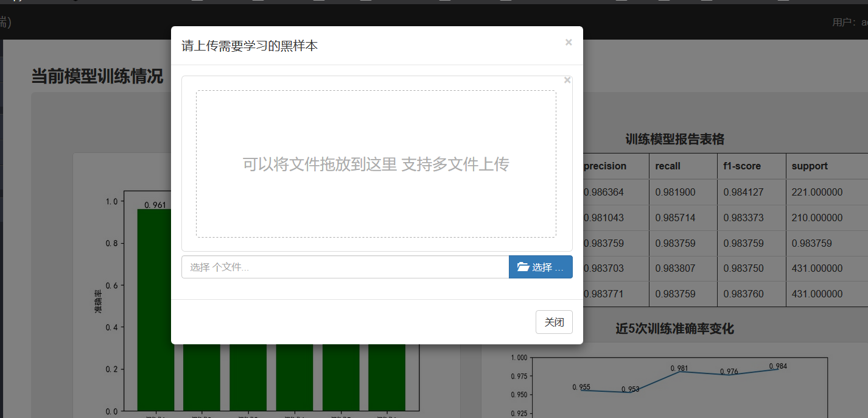Image resolution: width=868 pixels, height=418 pixels.
Task: Click the blue 选择 upload button
Action: (x=541, y=266)
